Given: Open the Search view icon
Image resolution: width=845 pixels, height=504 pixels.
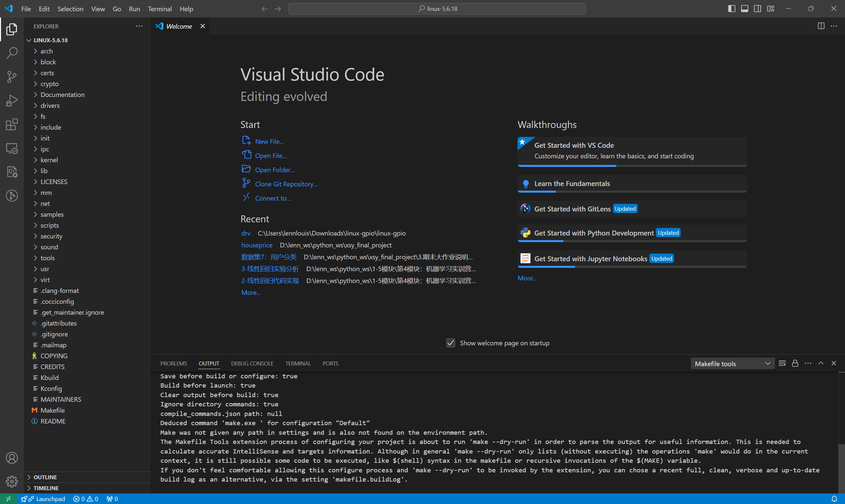Looking at the screenshot, I should (12, 53).
